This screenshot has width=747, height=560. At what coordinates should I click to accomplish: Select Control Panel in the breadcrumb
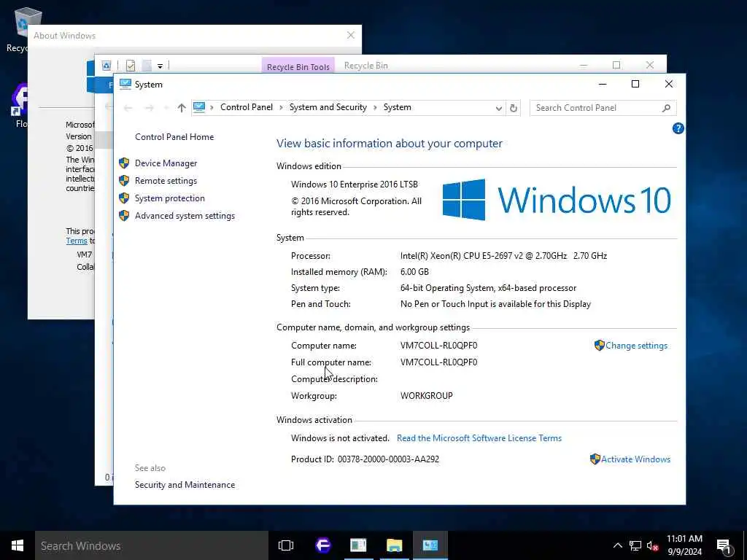(x=247, y=108)
